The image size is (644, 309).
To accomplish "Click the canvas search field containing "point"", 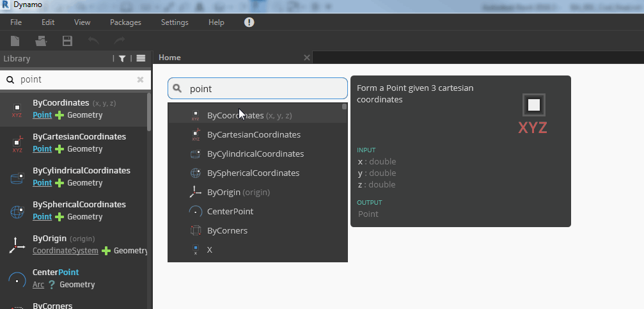I will [x=262, y=89].
